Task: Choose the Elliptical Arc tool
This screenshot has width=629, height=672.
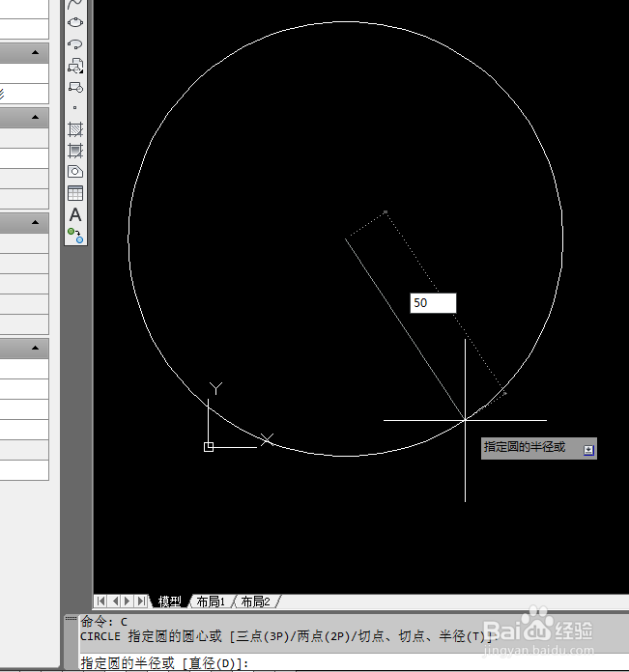Action: tap(75, 44)
